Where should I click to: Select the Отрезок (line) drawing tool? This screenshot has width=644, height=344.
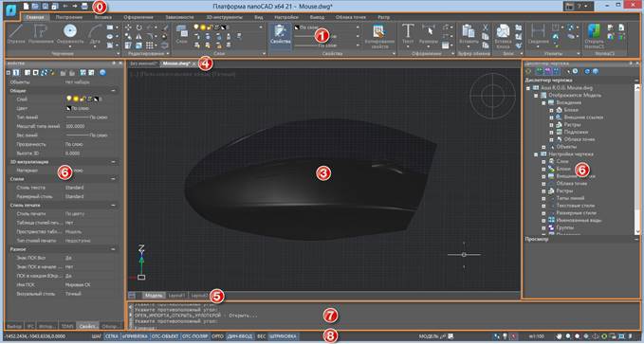(x=15, y=34)
